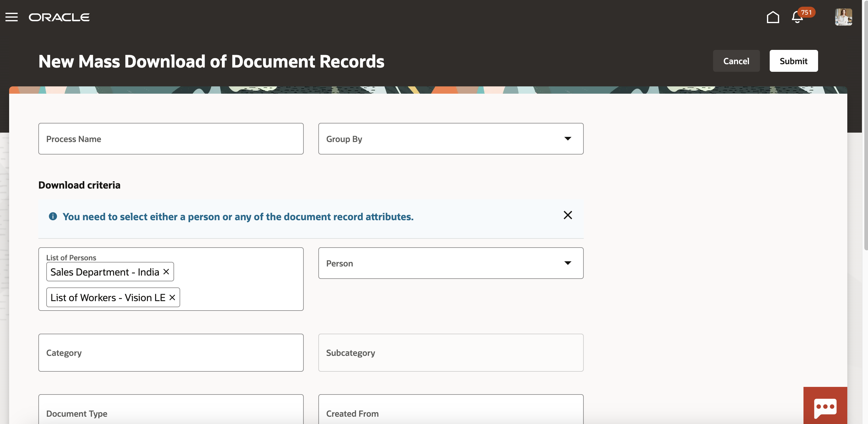
Task: Open the chat assistant icon
Action: tap(825, 406)
